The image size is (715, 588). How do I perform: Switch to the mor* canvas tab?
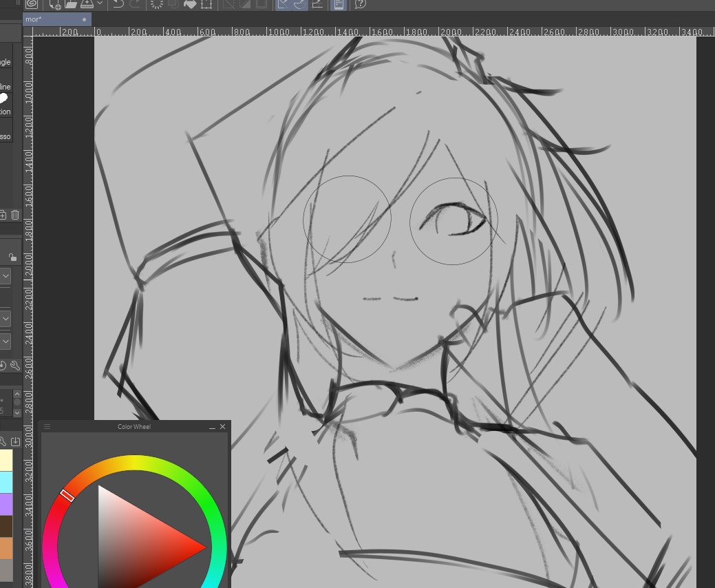[x=57, y=19]
